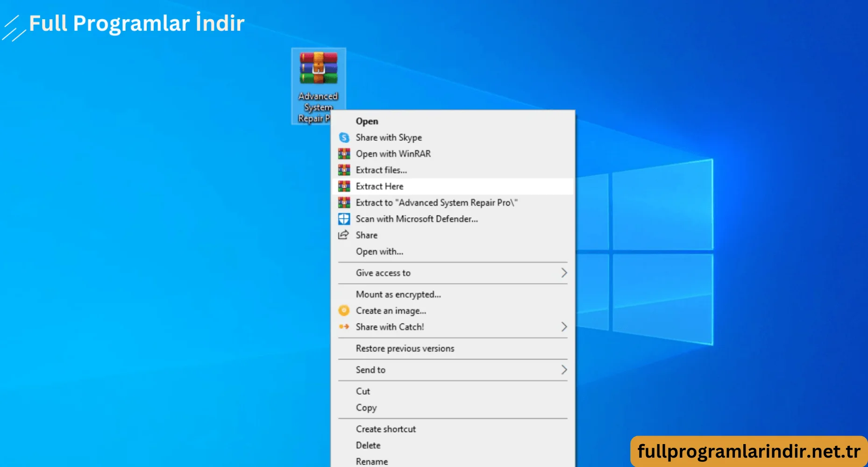The image size is (868, 467).
Task: Click the Defender shield icon in the menu
Action: tap(344, 219)
